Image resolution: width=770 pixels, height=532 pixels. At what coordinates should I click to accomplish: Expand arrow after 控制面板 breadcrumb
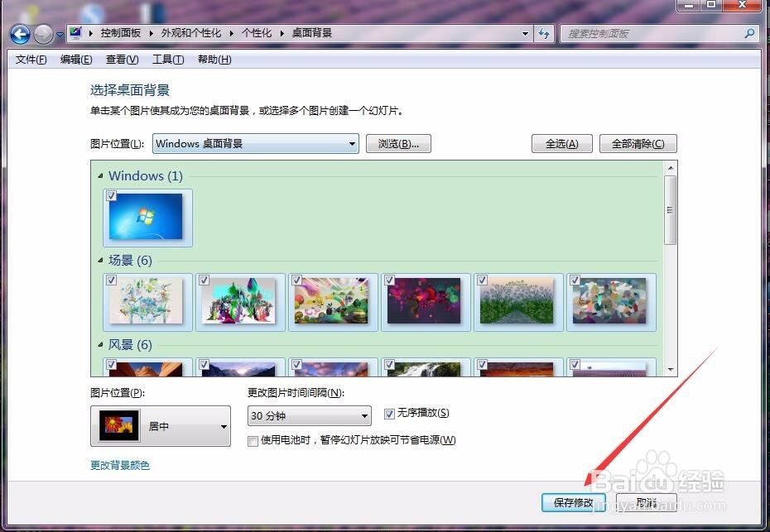tap(151, 33)
